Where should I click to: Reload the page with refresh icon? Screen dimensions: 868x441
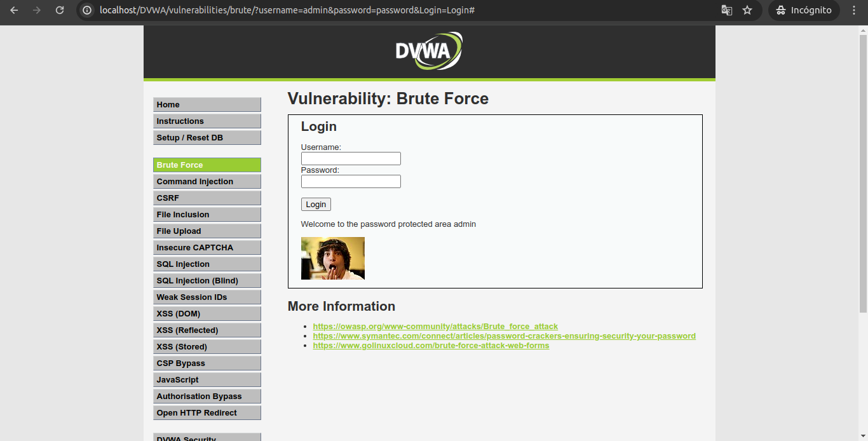(x=60, y=10)
